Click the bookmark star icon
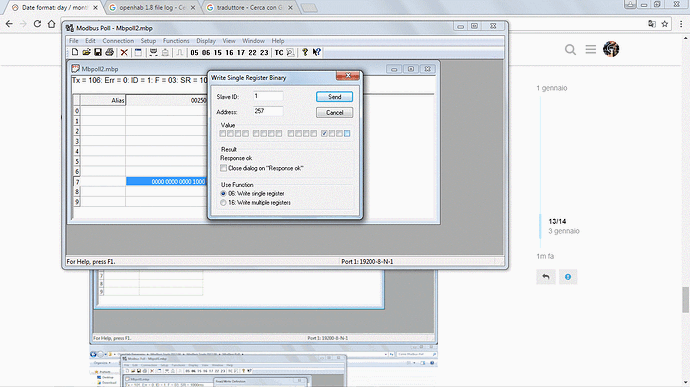Image resolution: width=690 pixels, height=387 pixels. (x=664, y=24)
